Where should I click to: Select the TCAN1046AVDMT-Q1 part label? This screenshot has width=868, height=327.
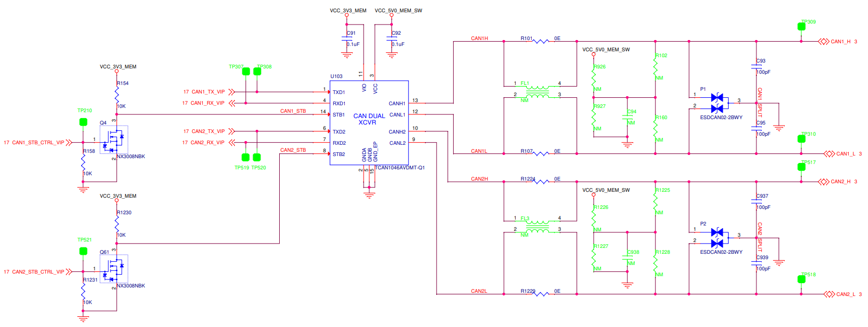(x=400, y=168)
